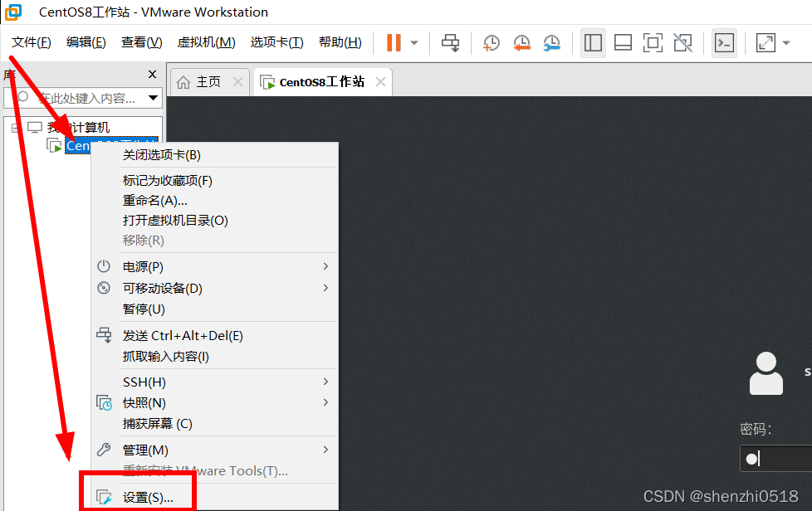Open the stretch display dropdown arrow
The height and width of the screenshot is (511, 812).
click(x=786, y=43)
